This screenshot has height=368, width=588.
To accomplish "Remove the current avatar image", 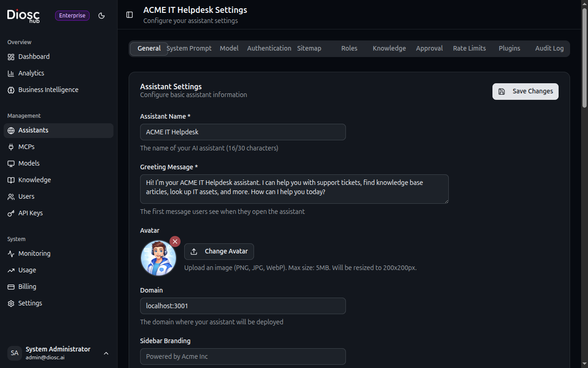I will [x=175, y=241].
